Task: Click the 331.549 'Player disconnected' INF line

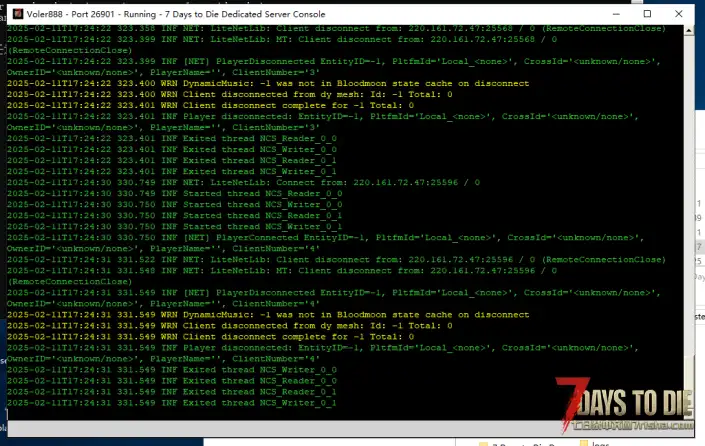Action: [323, 353]
